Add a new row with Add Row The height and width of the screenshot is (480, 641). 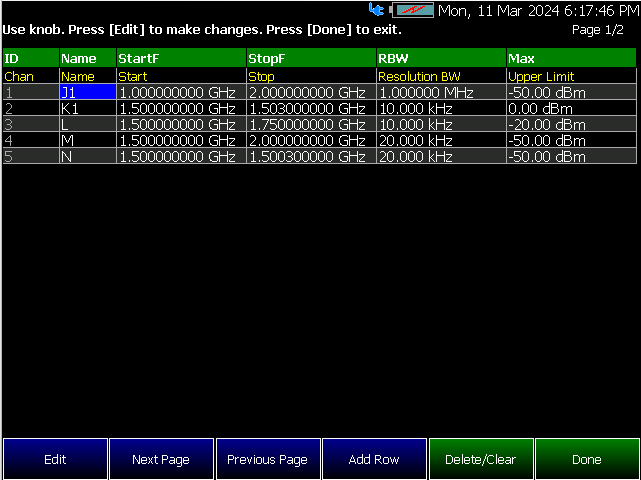[x=374, y=459]
